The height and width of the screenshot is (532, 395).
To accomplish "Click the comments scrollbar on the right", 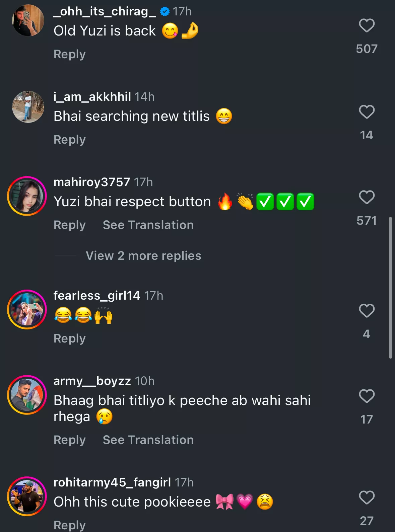I will pyautogui.click(x=390, y=288).
